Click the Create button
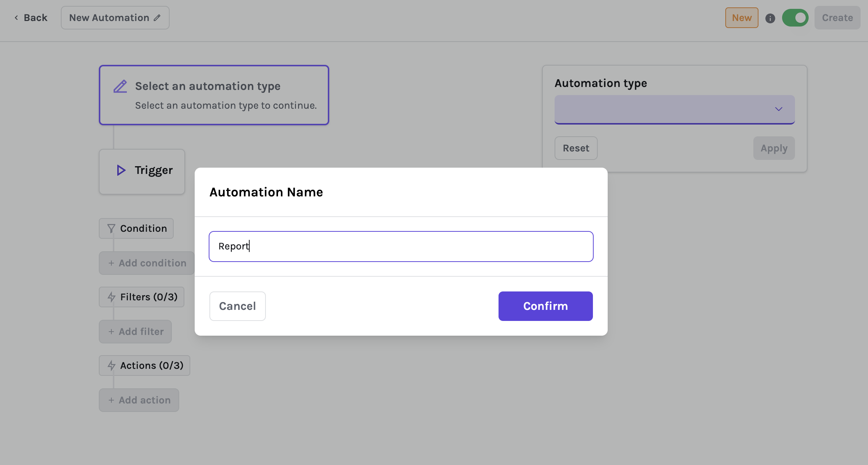The height and width of the screenshot is (465, 868). [837, 18]
